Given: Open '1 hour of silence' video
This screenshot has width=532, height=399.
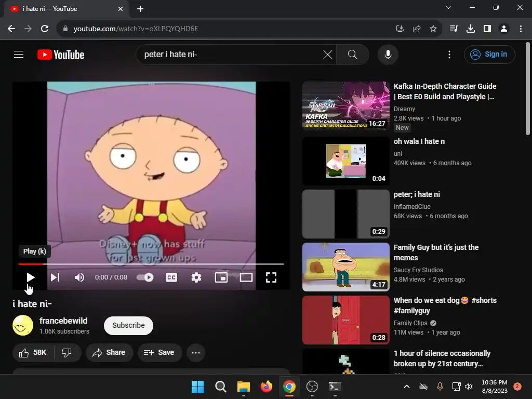Looking at the screenshot, I should pos(442,358).
